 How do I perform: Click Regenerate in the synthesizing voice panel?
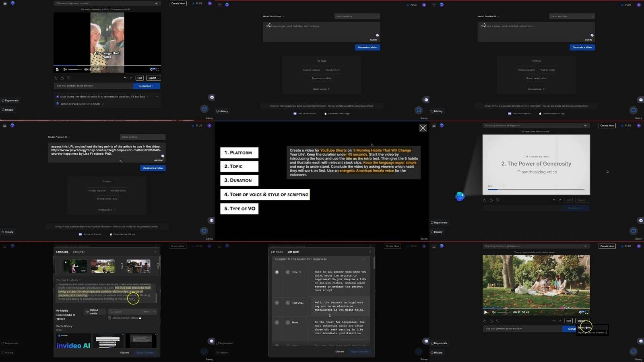coord(439,222)
